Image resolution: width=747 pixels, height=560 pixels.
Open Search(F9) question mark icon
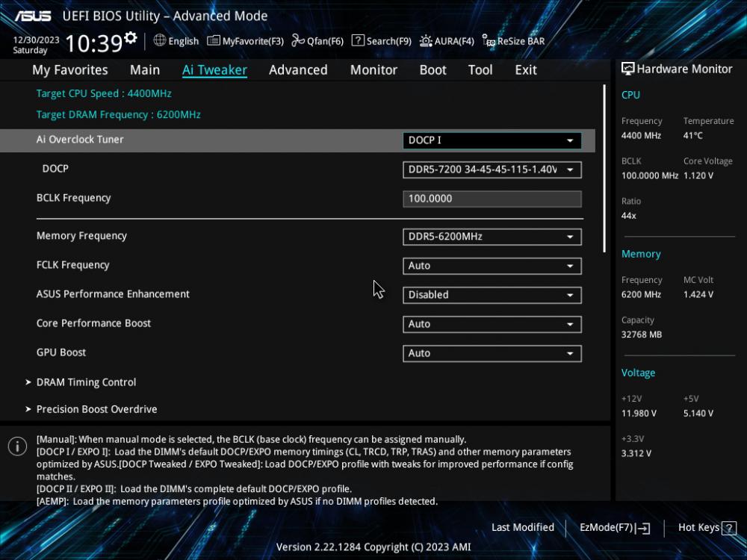pyautogui.click(x=358, y=40)
